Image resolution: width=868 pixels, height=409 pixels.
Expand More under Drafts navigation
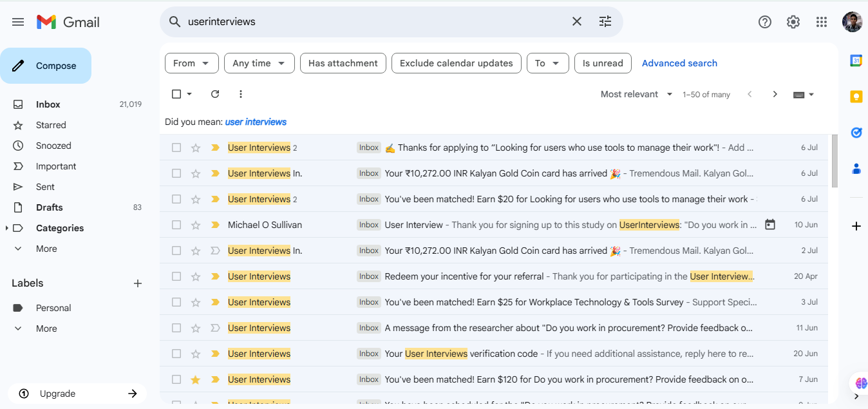(x=46, y=249)
